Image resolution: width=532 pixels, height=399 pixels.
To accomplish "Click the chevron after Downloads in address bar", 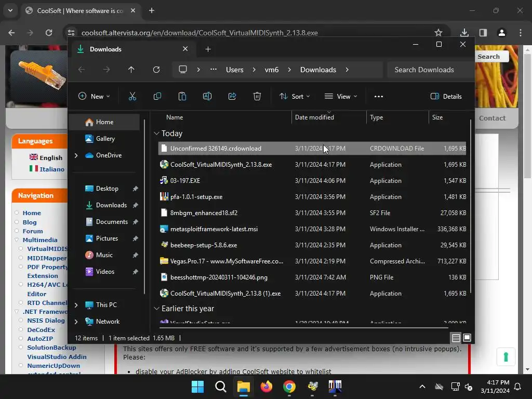I will point(347,70).
